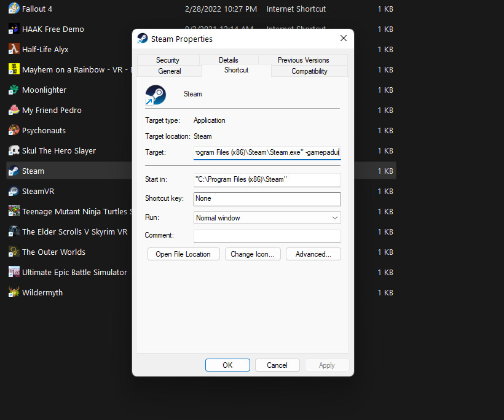Select The Elder Scrolls V Skyrim VR icon
Screen dimensions: 504x420
[14, 231]
